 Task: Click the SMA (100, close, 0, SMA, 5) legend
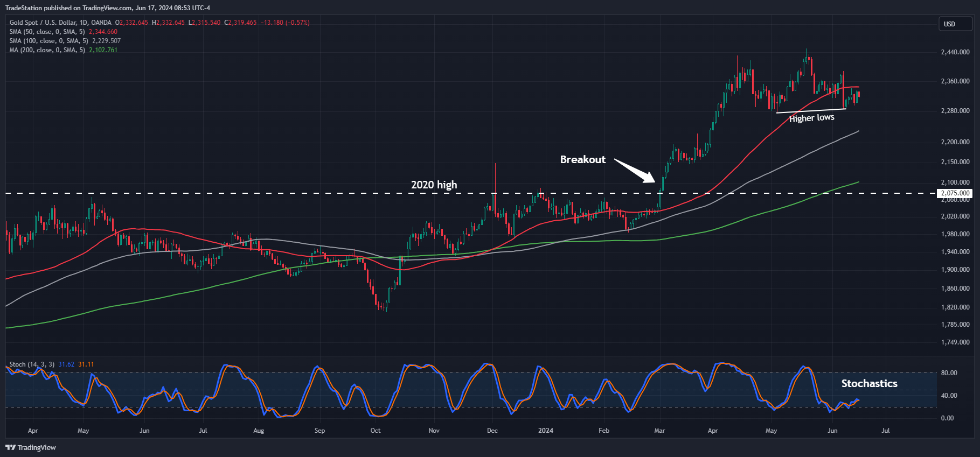(x=48, y=41)
